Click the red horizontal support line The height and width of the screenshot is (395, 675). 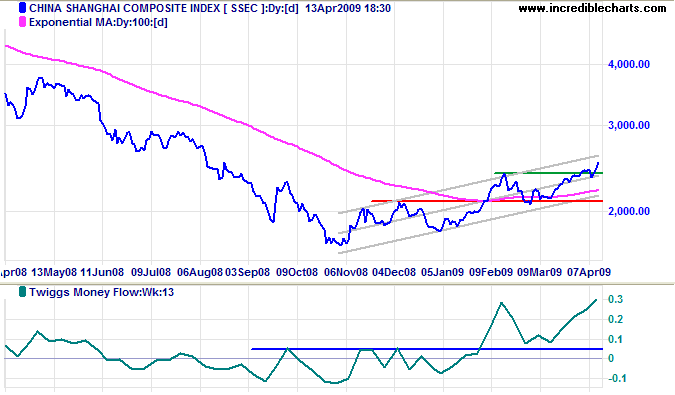pos(487,201)
